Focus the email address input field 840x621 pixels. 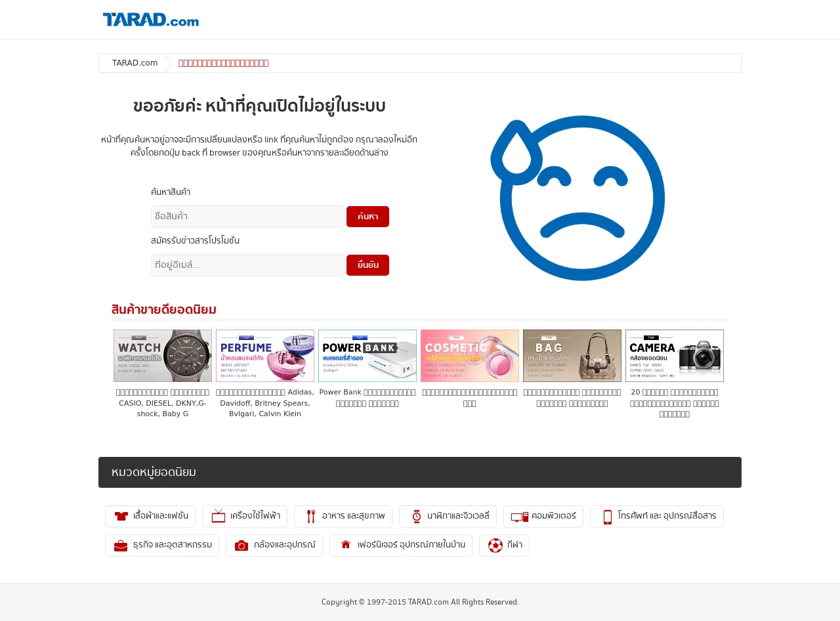tap(247, 265)
